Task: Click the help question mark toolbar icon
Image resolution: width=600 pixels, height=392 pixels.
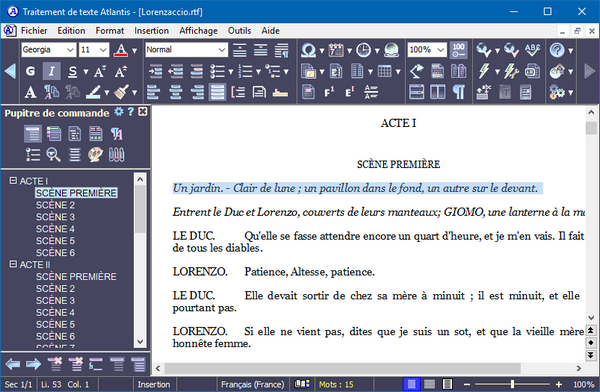Action: (557, 50)
